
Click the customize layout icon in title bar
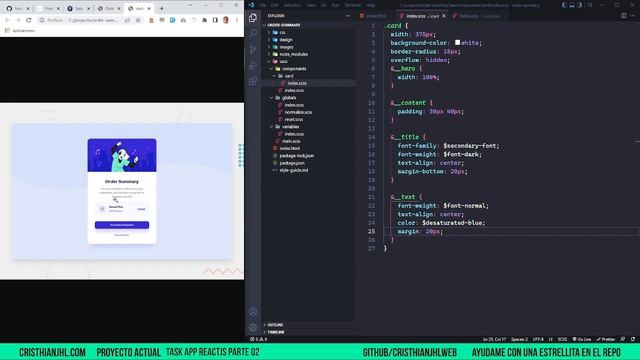tap(589, 5)
